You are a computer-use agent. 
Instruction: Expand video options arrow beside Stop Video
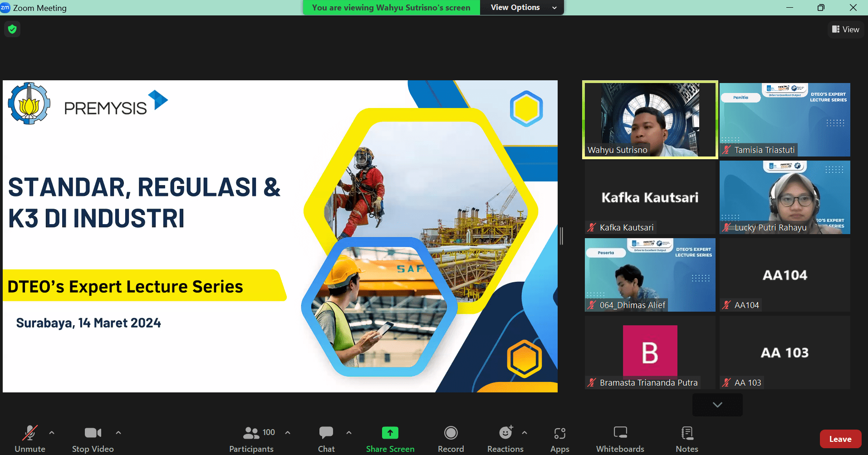(x=118, y=433)
